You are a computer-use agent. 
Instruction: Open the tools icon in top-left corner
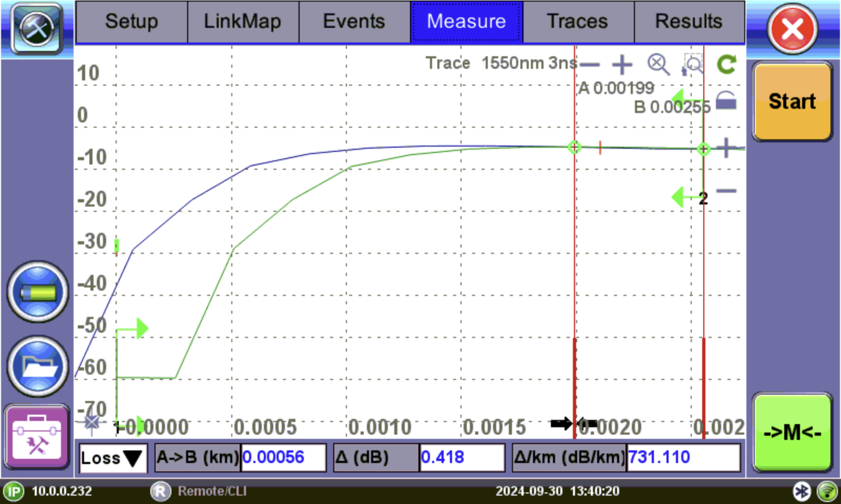pyautogui.click(x=37, y=28)
